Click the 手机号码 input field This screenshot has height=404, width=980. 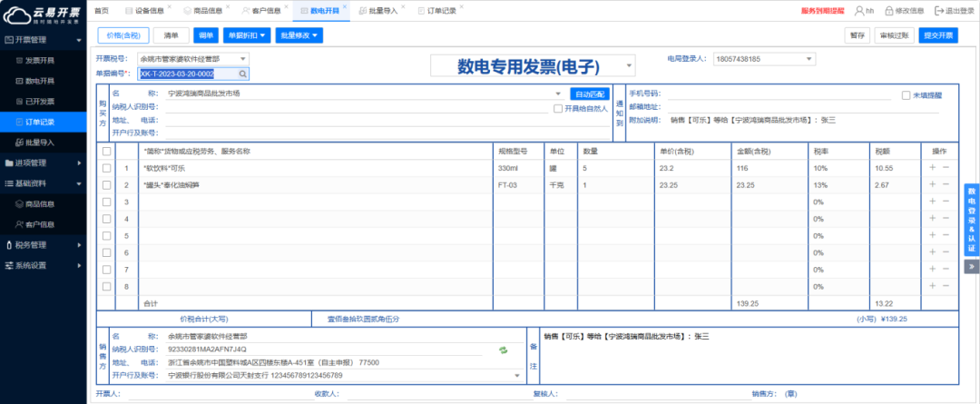point(779,94)
